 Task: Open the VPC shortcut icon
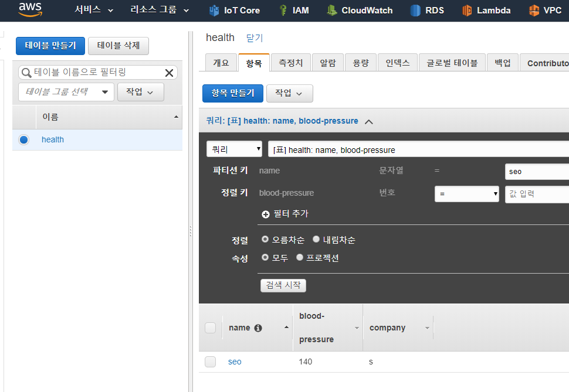click(534, 11)
